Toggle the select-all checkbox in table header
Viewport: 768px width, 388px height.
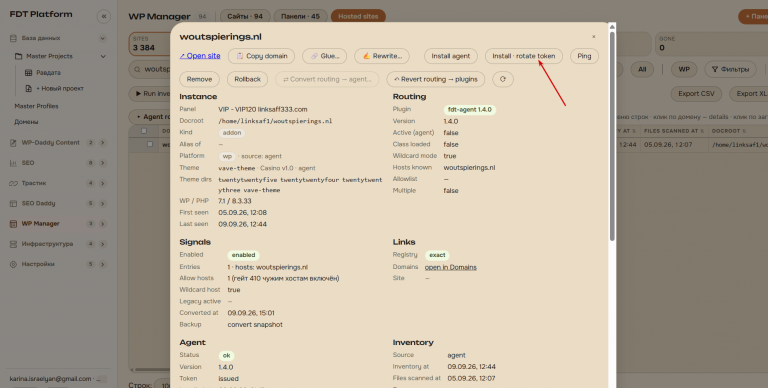(144, 131)
